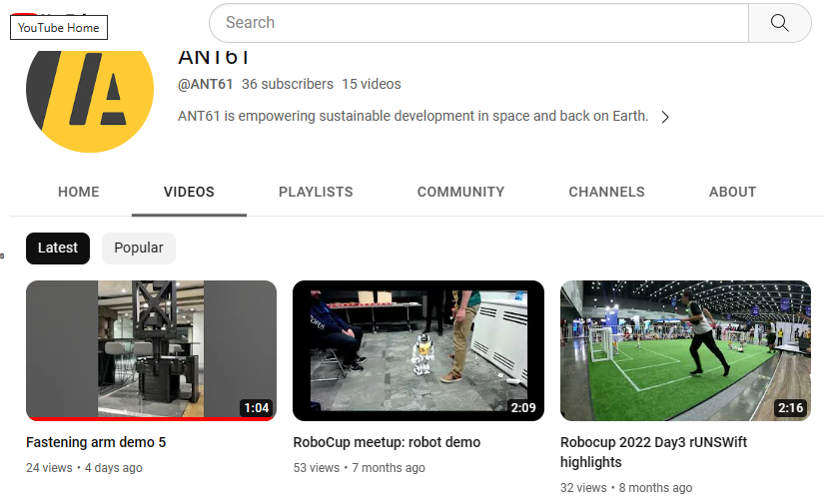824x504 pixels.
Task: Click the search magnifier button
Action: coord(780,23)
